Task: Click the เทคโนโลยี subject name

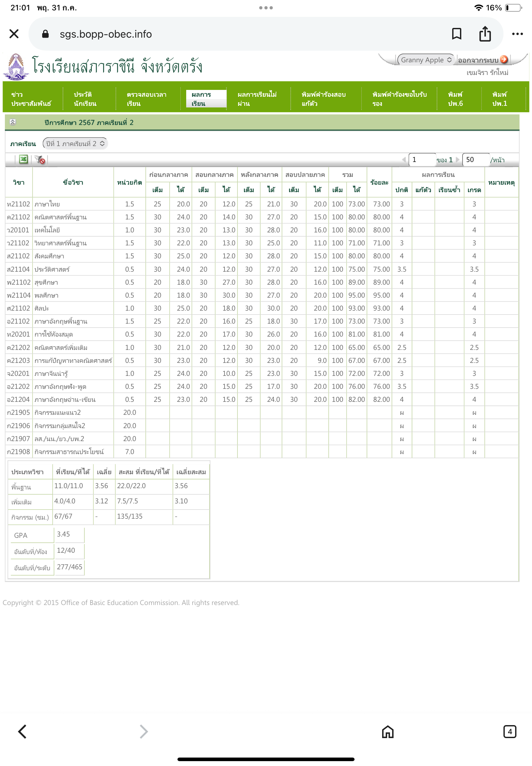Action: (x=47, y=230)
